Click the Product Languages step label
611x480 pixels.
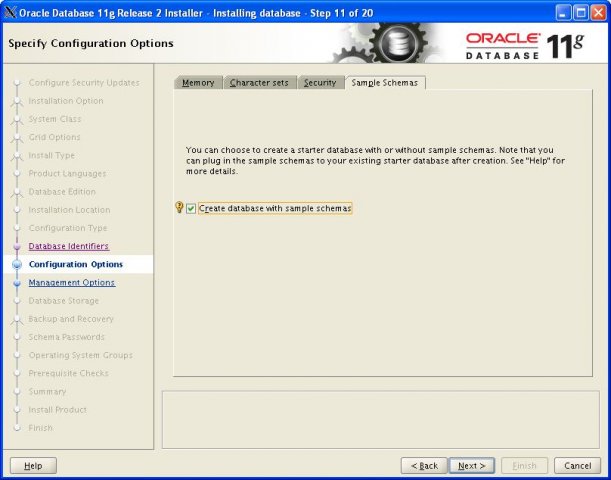[67, 173]
